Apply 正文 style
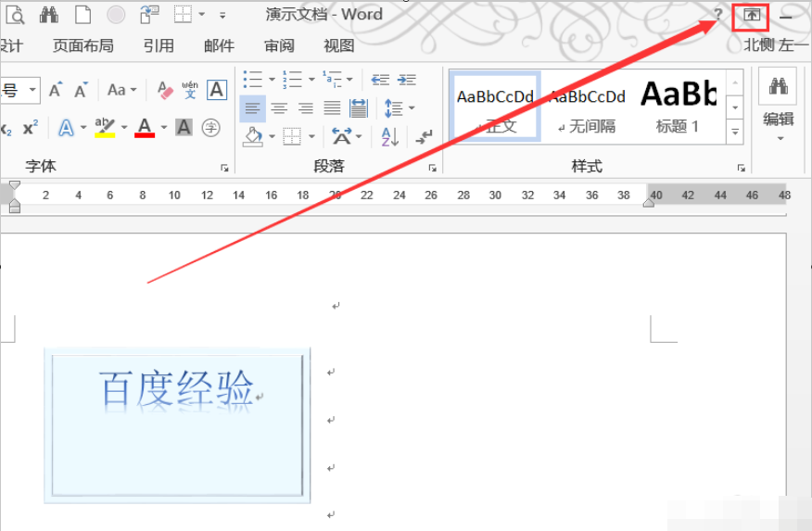 (496, 107)
